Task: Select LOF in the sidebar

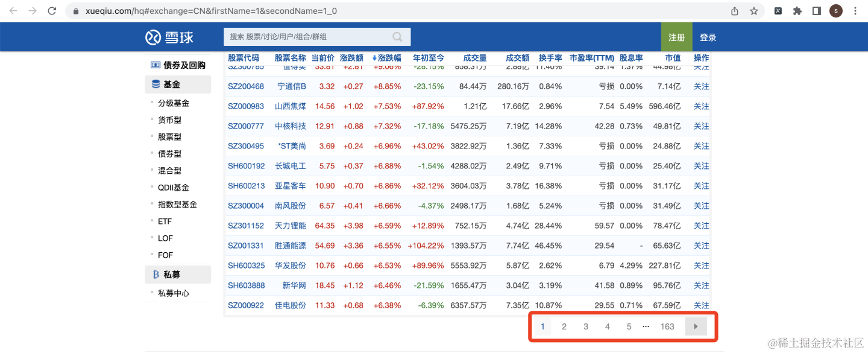Action: coord(165,238)
